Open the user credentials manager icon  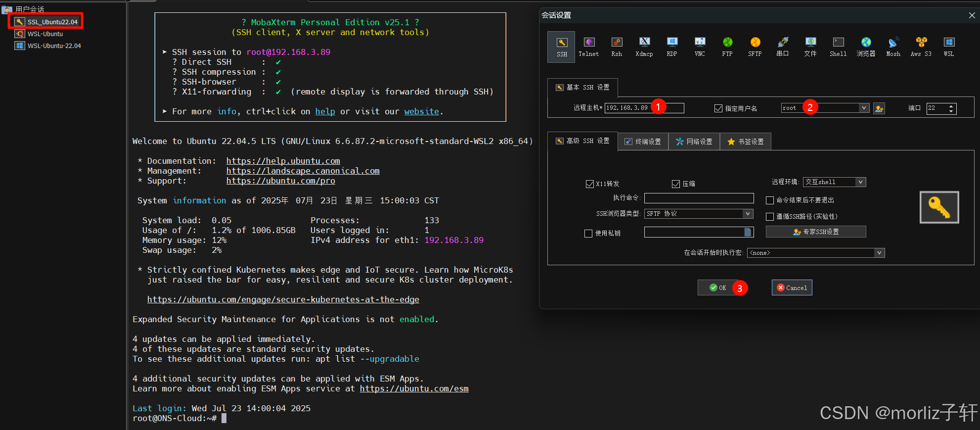click(x=879, y=108)
